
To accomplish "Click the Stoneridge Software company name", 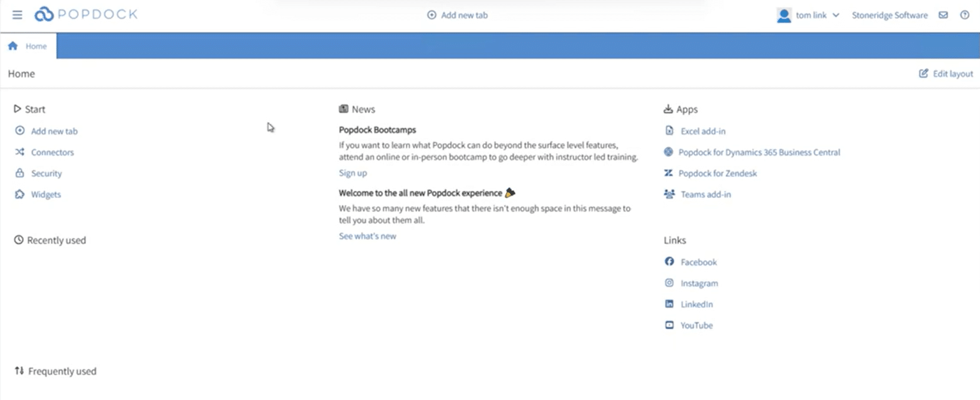I will click(889, 15).
